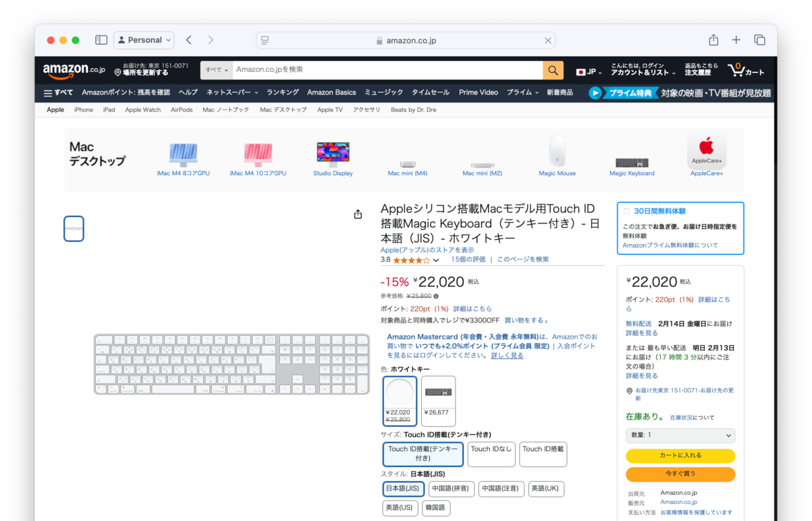Toggle Safari's sidebar icon

coord(101,40)
